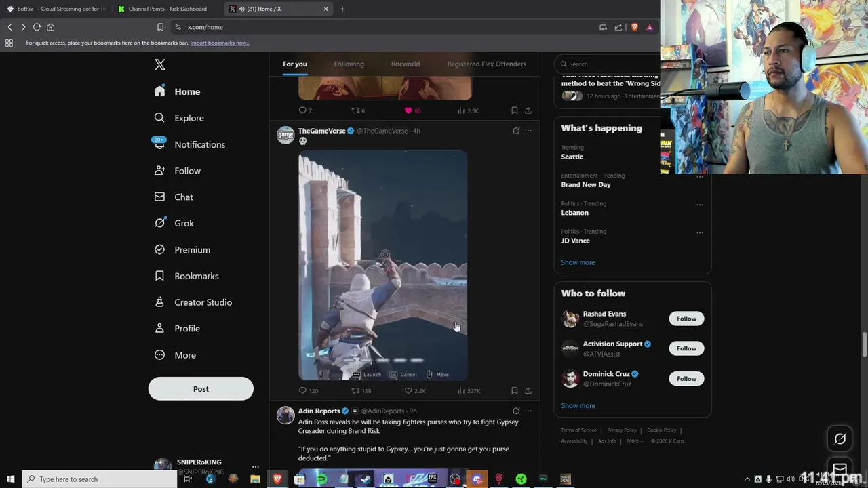Switch to the BotRix browser tab
The width and height of the screenshot is (868, 488).
coord(57,9)
